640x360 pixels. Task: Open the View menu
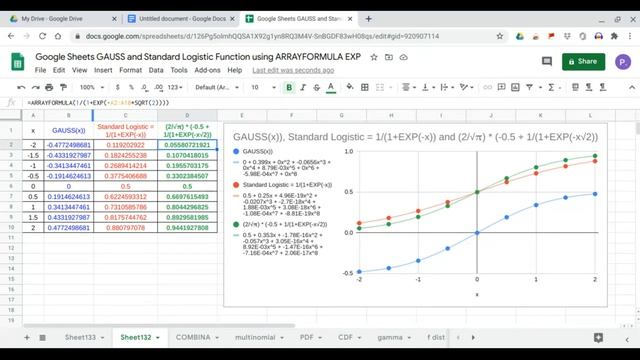[x=80, y=70]
